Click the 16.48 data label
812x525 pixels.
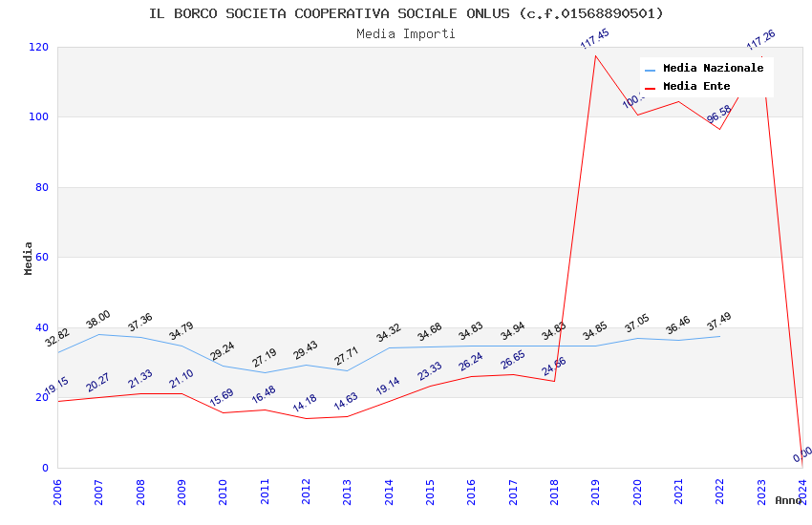click(x=264, y=394)
